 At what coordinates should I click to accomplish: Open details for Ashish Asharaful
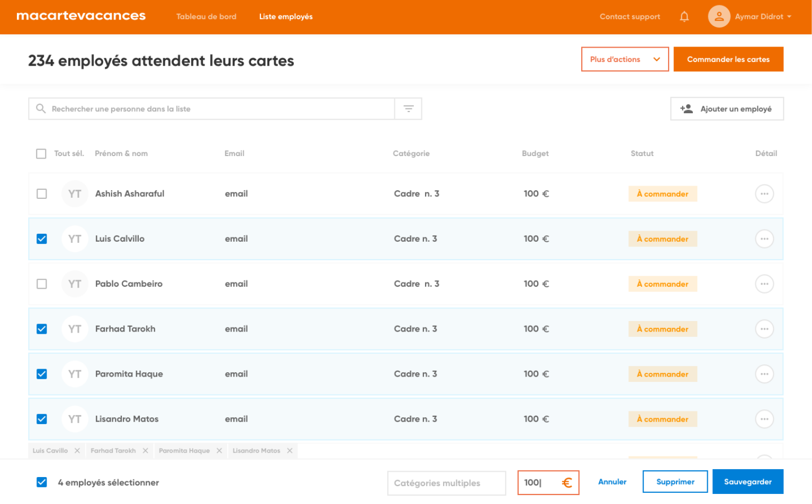coord(764,194)
